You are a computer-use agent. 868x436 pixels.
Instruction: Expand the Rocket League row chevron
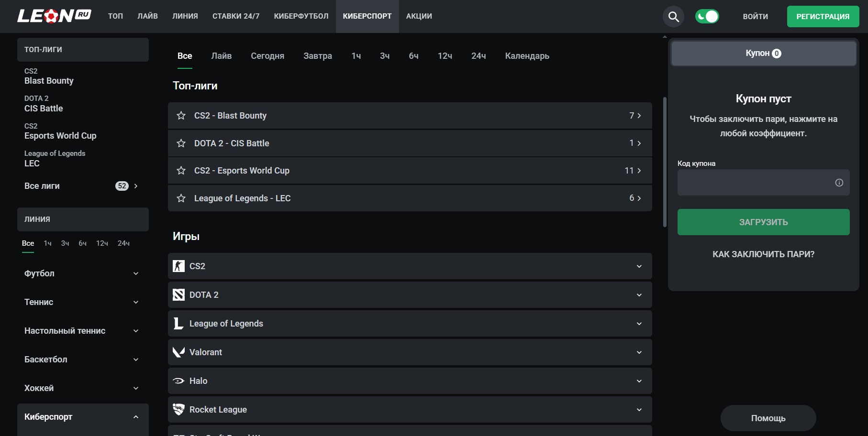click(639, 410)
